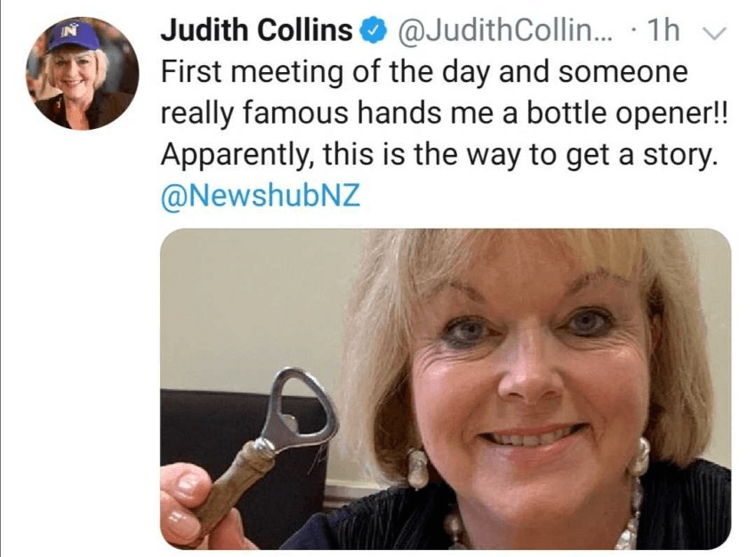Follow the @NewshubNZ mention link
Image resolution: width=756 pixels, height=557 pixels.
[261, 196]
